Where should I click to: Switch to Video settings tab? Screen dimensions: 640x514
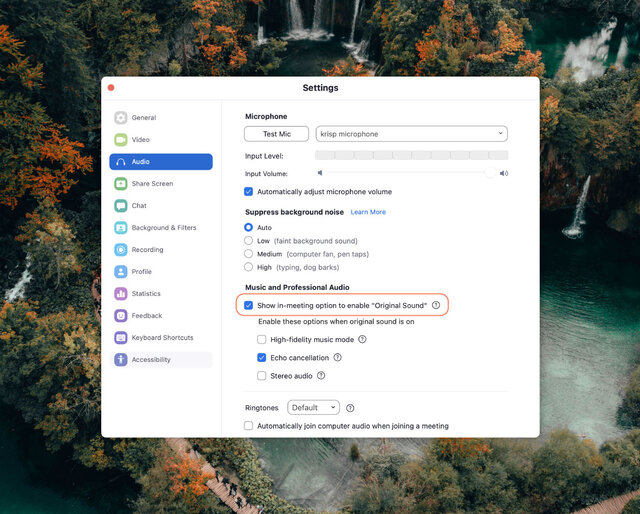[161, 140]
